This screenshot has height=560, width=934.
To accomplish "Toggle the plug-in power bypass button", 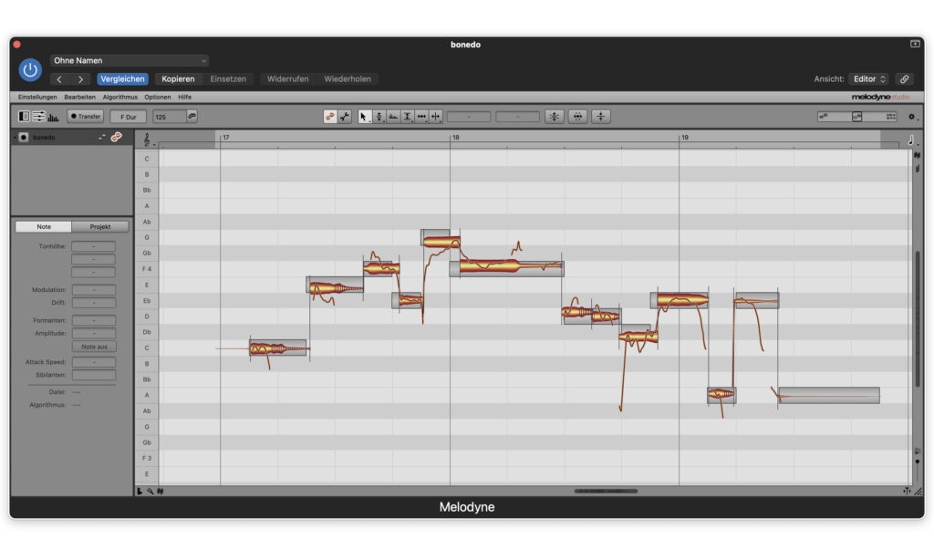I will [30, 69].
